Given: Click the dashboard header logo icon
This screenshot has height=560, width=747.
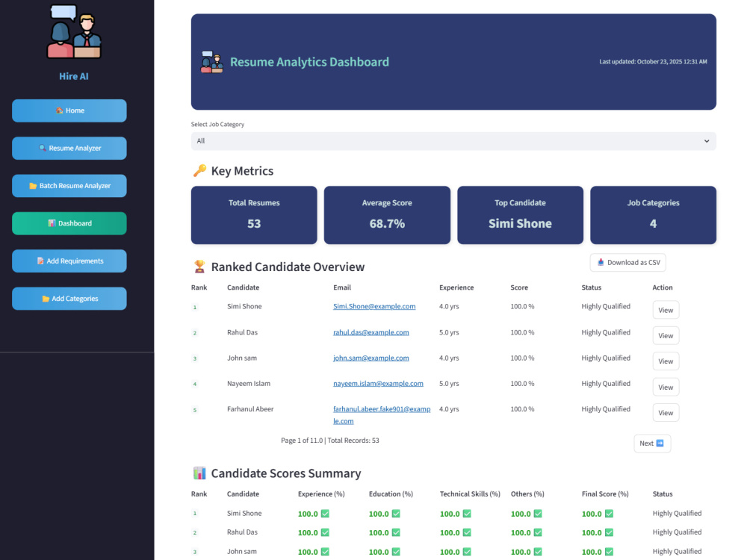Looking at the screenshot, I should (x=212, y=62).
